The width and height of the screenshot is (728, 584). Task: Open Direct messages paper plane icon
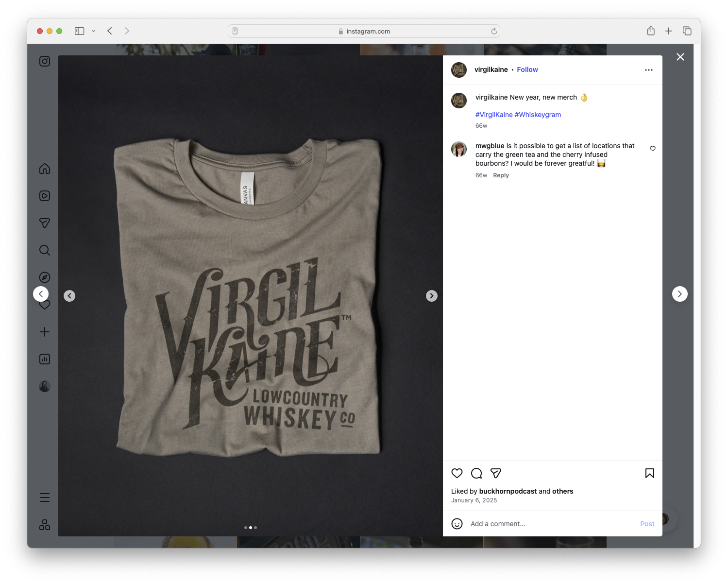[44, 223]
